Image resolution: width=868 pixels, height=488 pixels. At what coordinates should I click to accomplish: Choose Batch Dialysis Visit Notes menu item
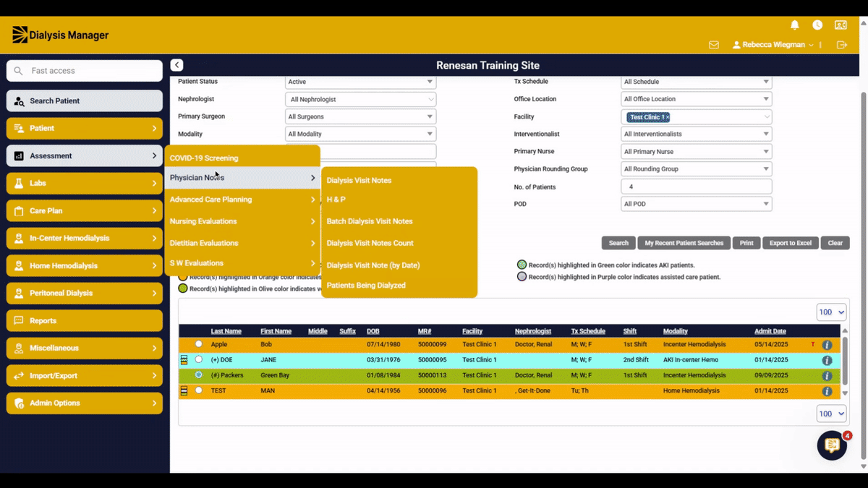pos(370,221)
